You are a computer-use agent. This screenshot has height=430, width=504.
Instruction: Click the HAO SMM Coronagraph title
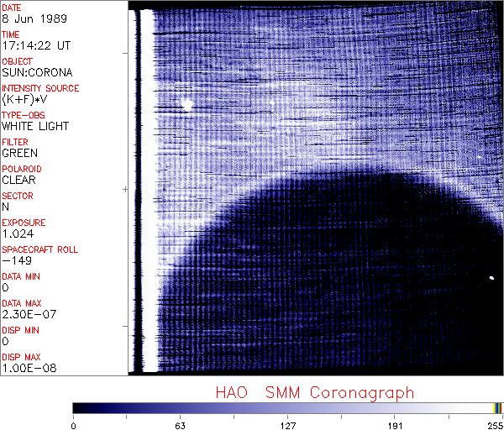point(314,391)
